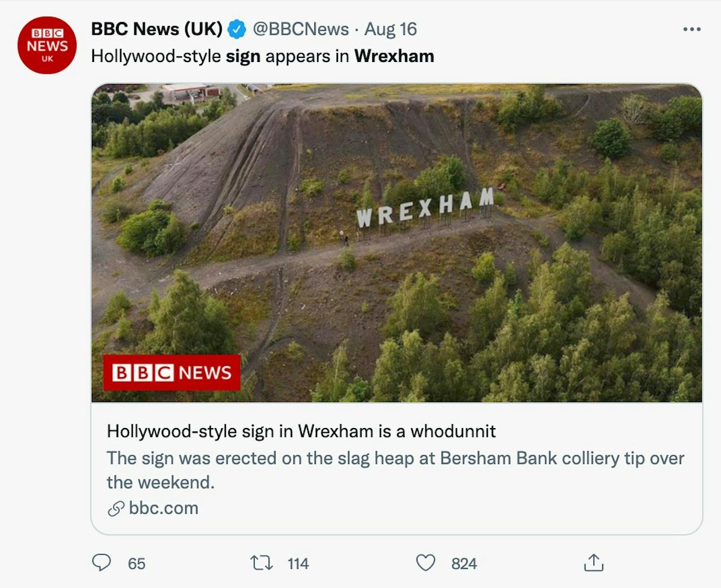The image size is (721, 588).
Task: Open the tweet's three-dot more menu
Action: click(691, 29)
